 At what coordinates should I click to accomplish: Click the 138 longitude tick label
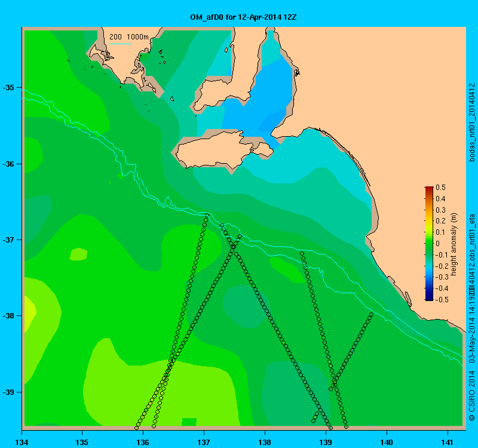coord(265,442)
